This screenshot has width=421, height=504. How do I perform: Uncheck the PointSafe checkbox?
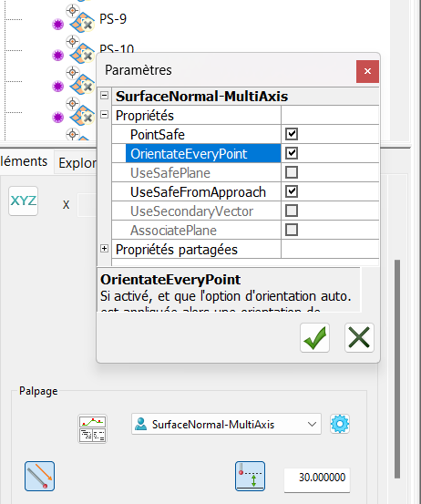[292, 134]
